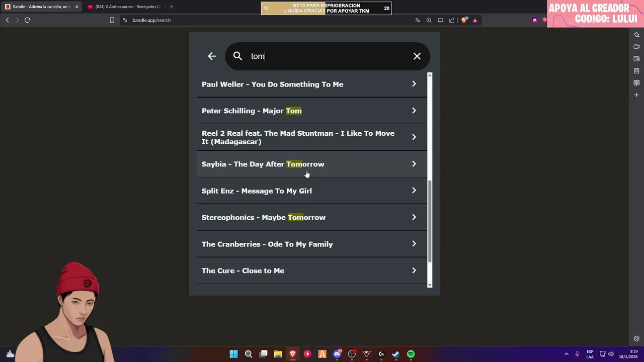Open chevron on the Reel 2 Real row
The image size is (644, 362).
pyautogui.click(x=414, y=137)
